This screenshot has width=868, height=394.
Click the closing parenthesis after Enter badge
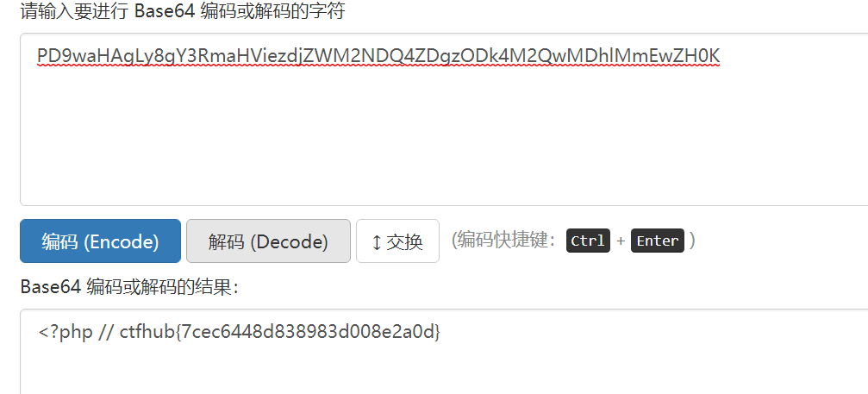[692, 241]
